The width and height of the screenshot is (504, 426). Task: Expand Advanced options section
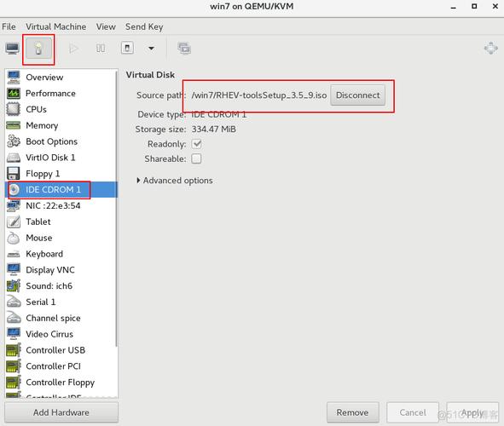[175, 181]
